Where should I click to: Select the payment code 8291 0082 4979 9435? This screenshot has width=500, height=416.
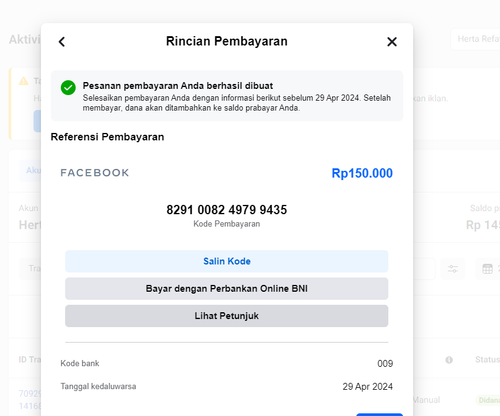(227, 210)
